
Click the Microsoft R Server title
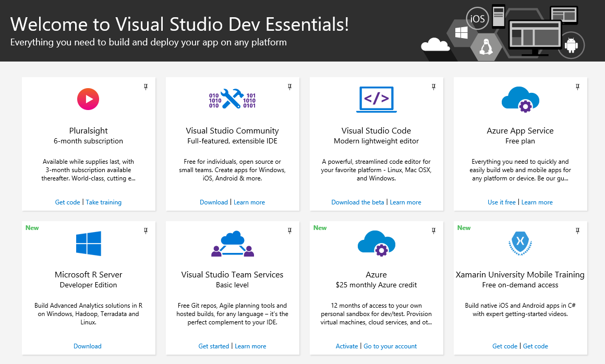click(88, 274)
